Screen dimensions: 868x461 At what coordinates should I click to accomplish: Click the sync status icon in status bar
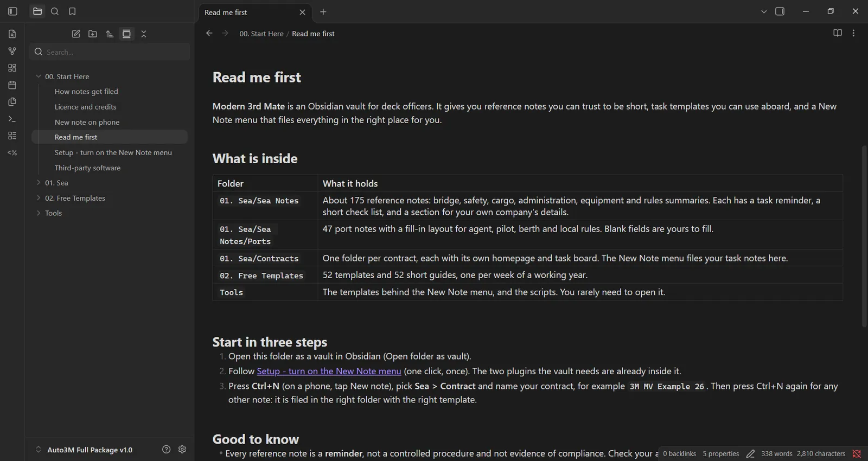[857, 453]
